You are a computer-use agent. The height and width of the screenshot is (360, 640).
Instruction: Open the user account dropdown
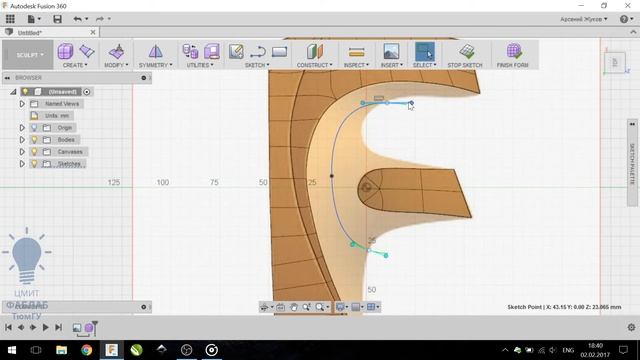tap(584, 19)
